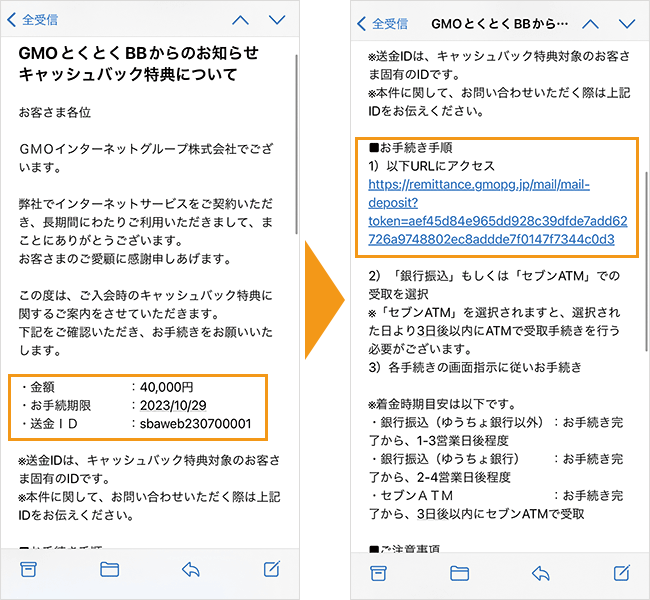Compose new mail icon in right phone

point(622,573)
